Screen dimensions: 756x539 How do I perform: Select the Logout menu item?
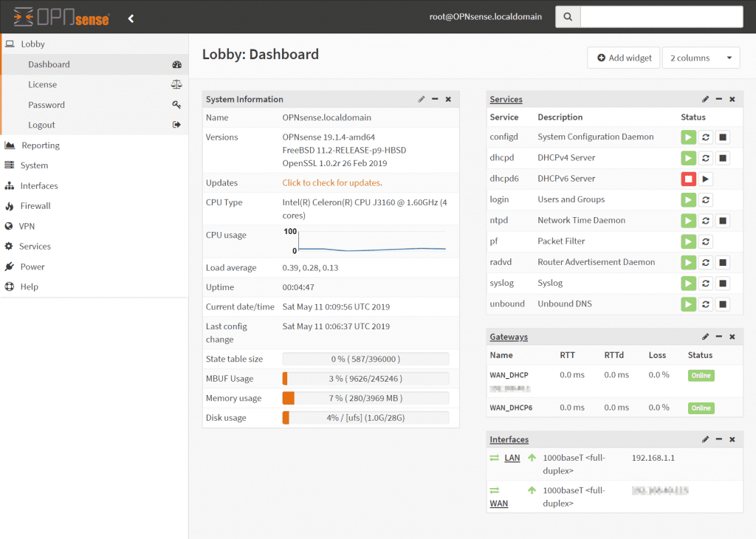(94, 125)
